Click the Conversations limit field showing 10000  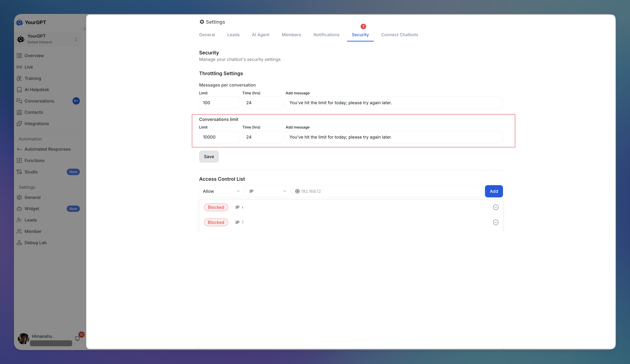click(219, 137)
